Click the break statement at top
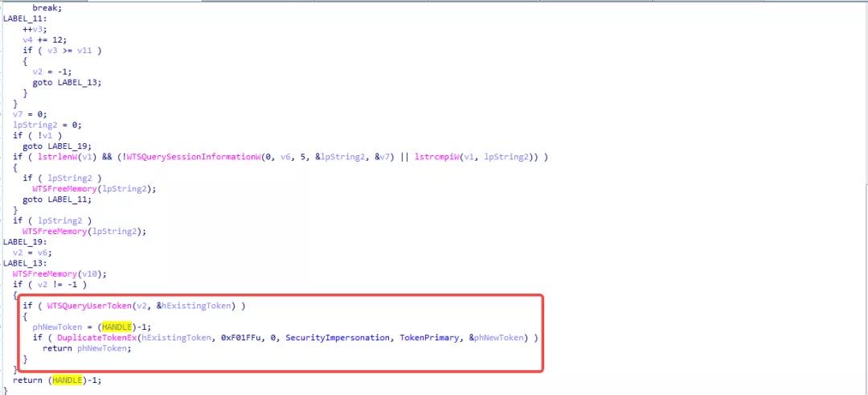 pyautogui.click(x=47, y=7)
